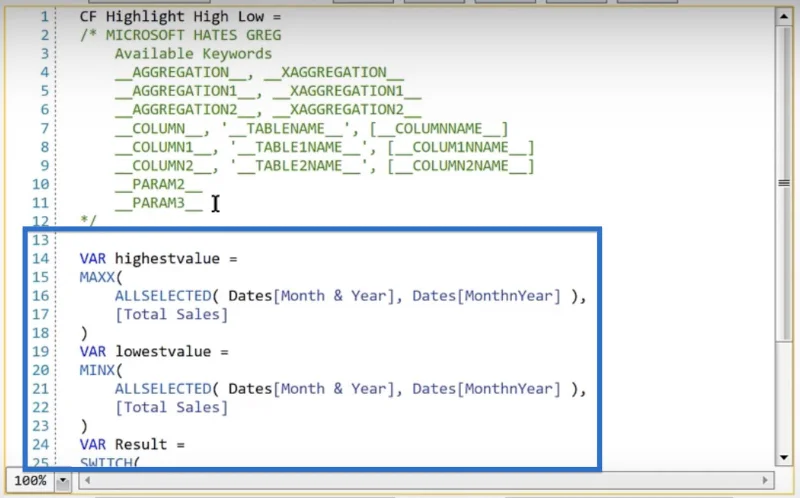Screen dimensions: 800x498
Task: Click the 100% zoom value field
Action: point(30,481)
